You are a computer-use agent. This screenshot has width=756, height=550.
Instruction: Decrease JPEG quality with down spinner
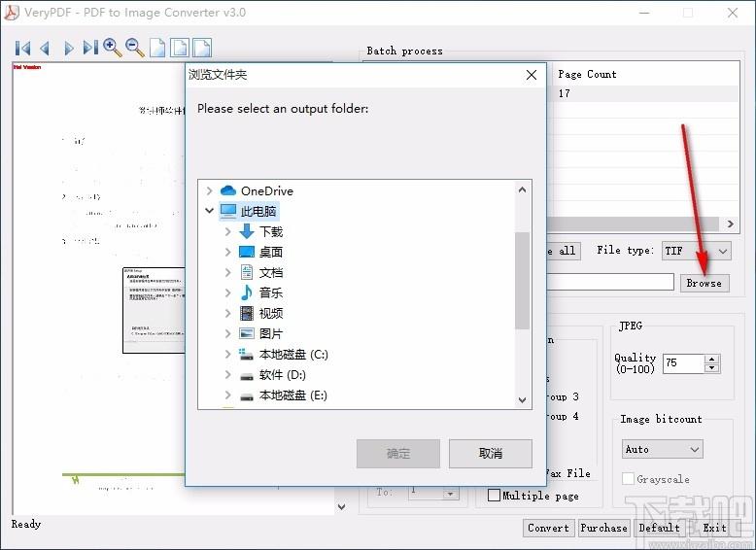pos(711,367)
